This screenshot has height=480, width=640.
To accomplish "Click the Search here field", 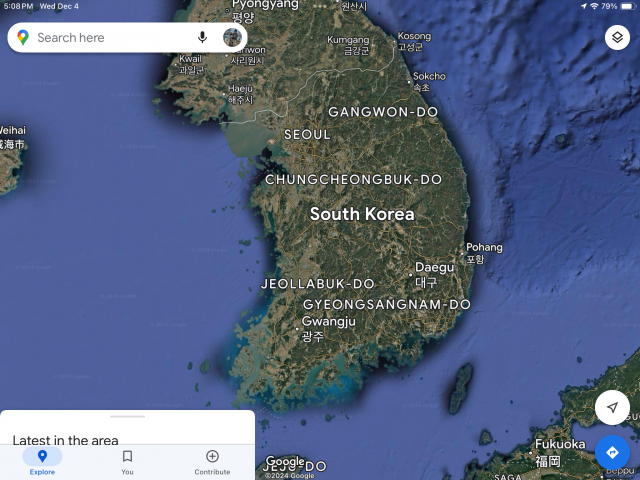I will (110, 38).
